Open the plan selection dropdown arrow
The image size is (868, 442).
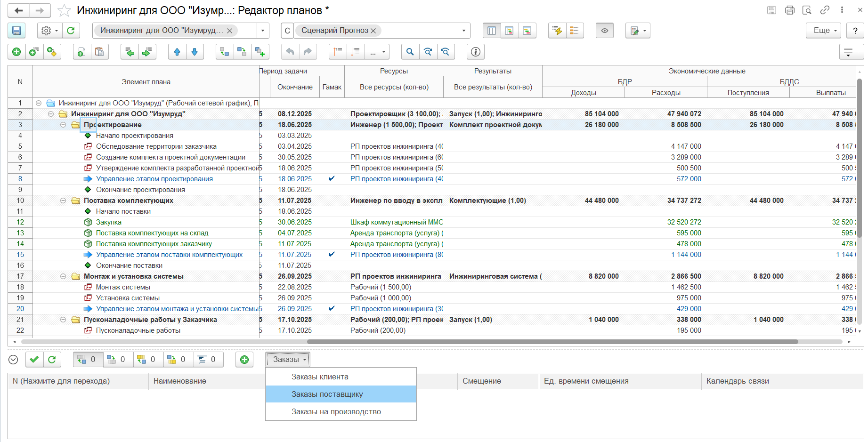click(263, 31)
